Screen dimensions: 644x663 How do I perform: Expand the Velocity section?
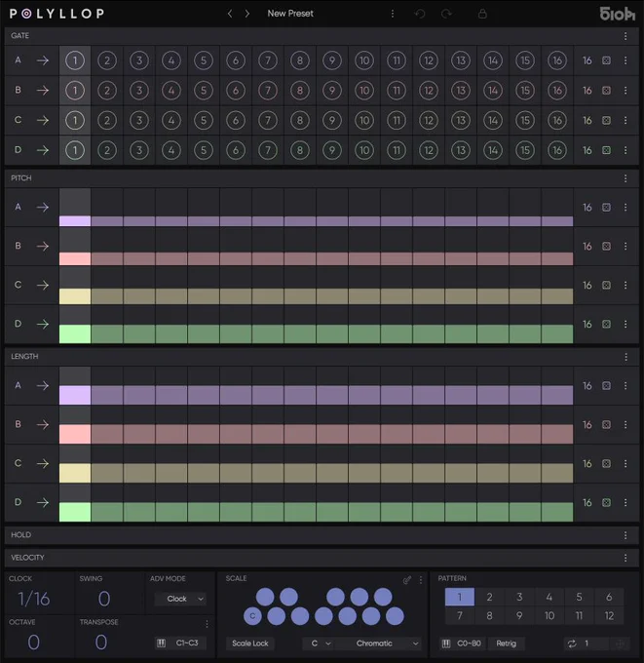click(x=322, y=558)
